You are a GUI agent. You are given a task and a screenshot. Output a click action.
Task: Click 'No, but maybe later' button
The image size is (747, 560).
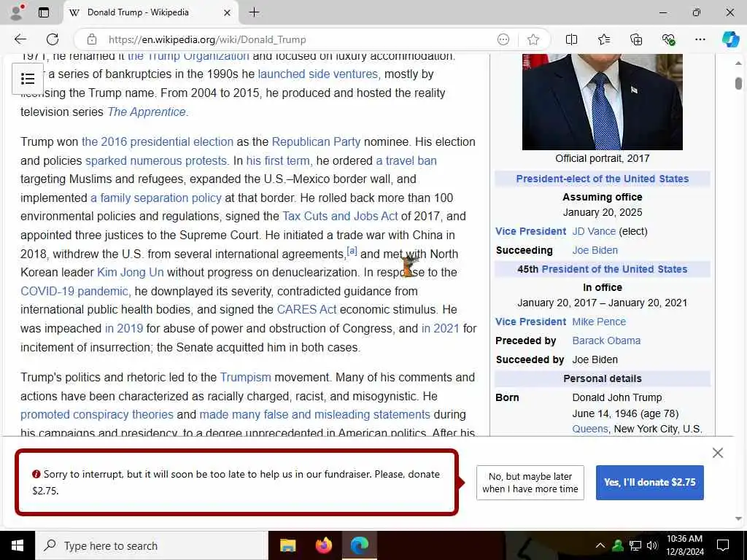530,483
